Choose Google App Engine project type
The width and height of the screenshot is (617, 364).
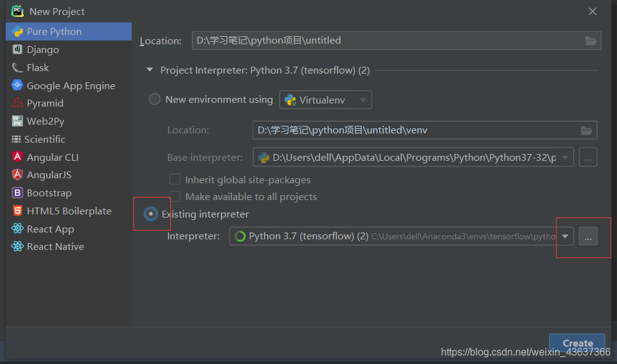tap(69, 85)
